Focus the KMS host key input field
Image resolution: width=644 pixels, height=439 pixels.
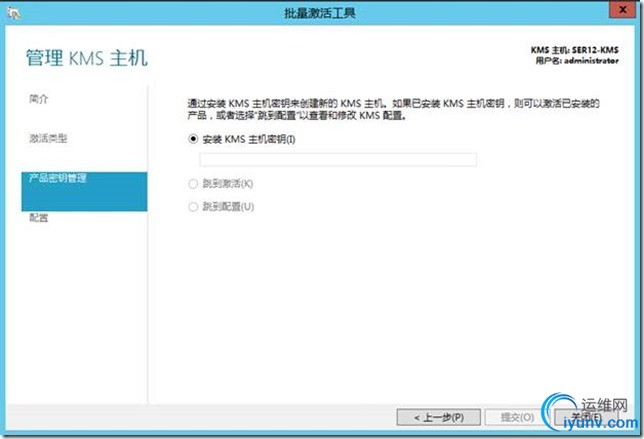pos(338,160)
